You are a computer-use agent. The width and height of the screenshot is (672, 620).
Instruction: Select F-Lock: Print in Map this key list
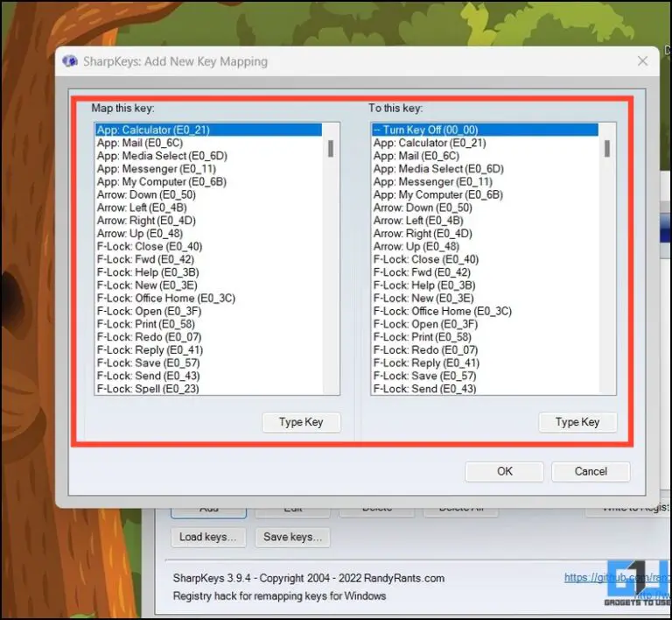pyautogui.click(x=209, y=324)
